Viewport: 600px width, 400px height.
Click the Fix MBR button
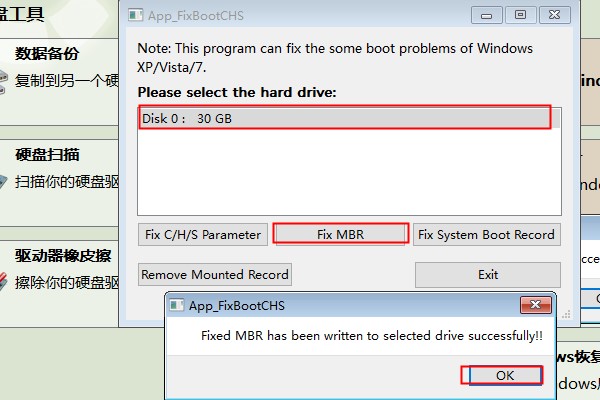[x=341, y=234]
